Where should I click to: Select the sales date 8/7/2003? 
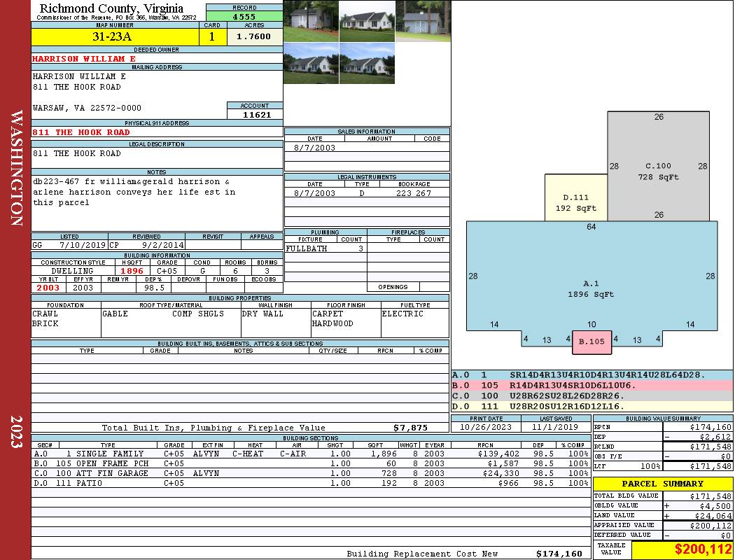(x=314, y=148)
